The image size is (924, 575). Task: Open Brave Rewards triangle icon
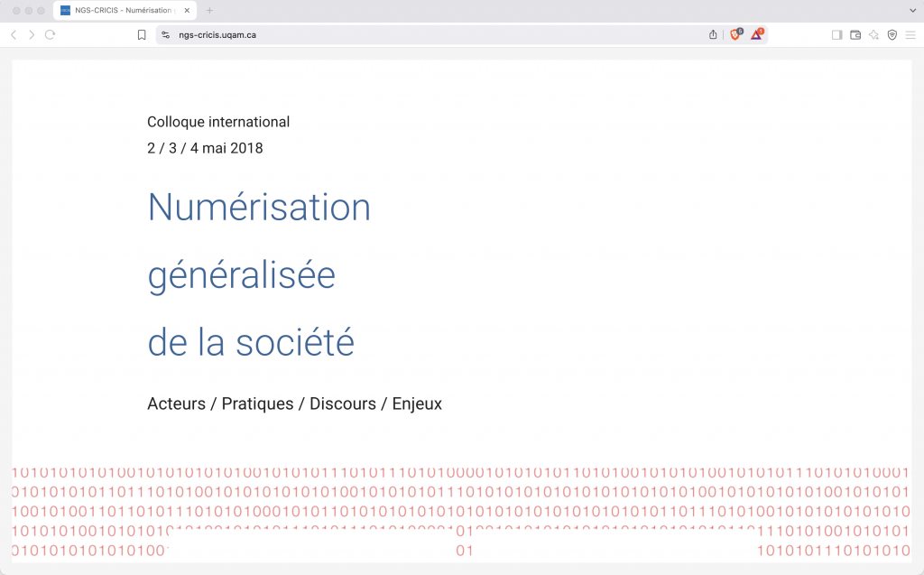tap(757, 34)
